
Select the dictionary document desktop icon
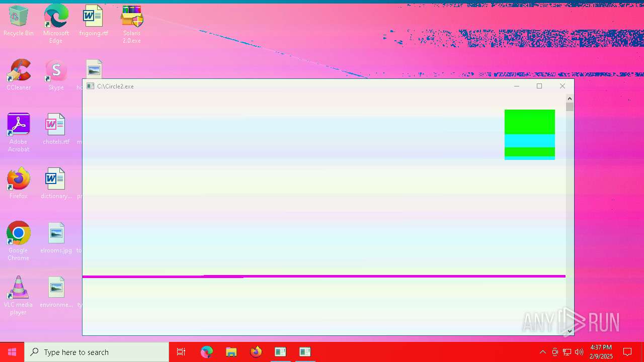(x=56, y=184)
